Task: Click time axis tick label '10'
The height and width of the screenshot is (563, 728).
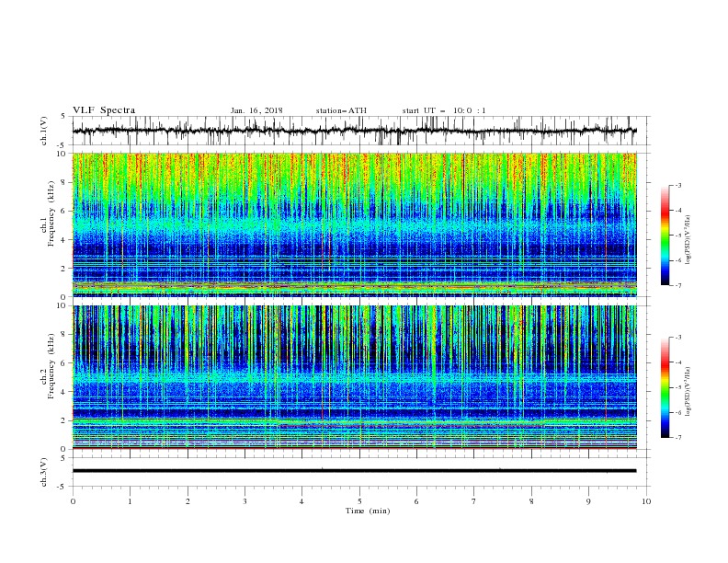Action: point(646,501)
